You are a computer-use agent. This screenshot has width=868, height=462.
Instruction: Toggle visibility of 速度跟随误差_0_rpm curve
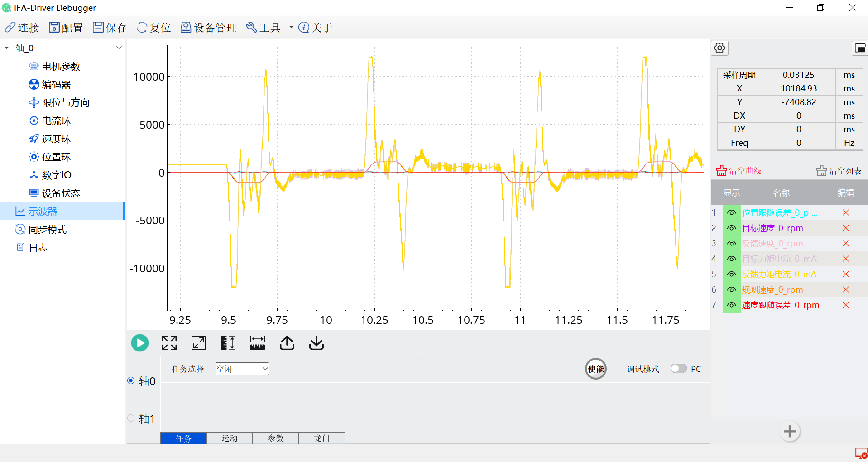pos(731,305)
